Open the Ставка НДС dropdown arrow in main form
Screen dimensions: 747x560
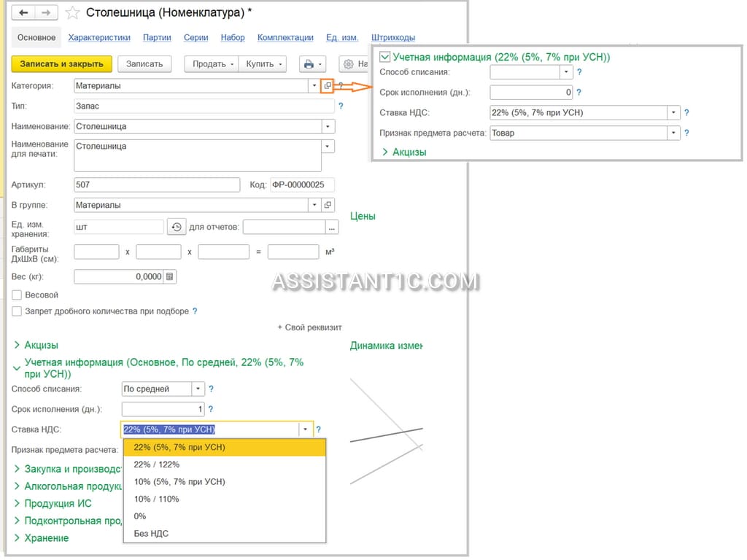(306, 429)
